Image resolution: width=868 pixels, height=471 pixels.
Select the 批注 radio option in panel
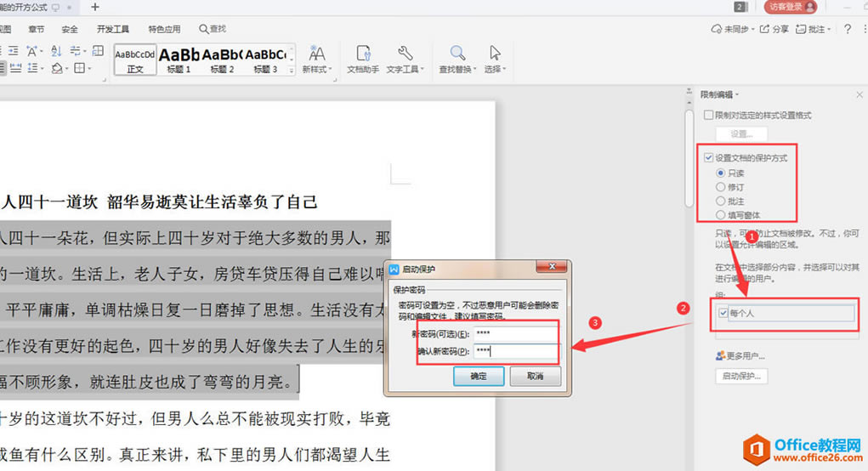point(720,201)
